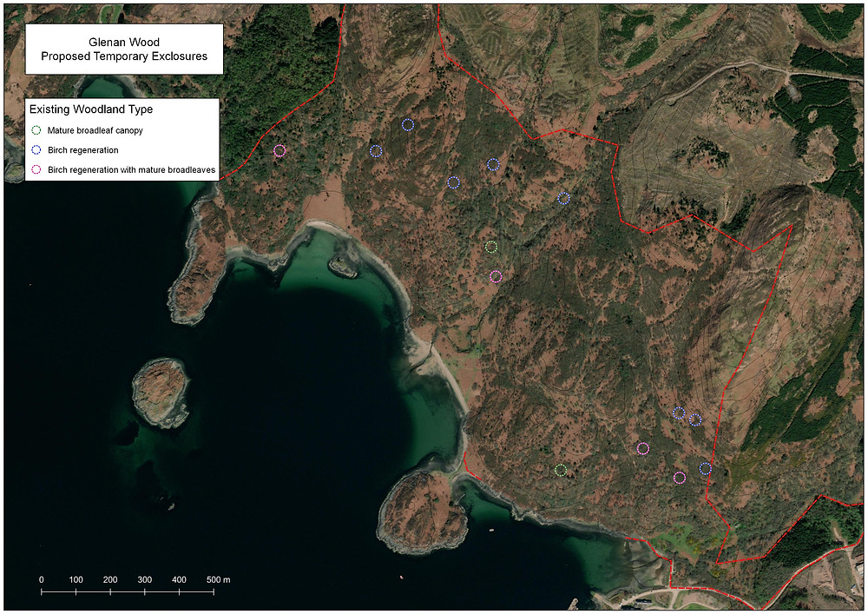Click the '300' scale bar label
The height and width of the screenshot is (614, 868).
[x=144, y=579]
